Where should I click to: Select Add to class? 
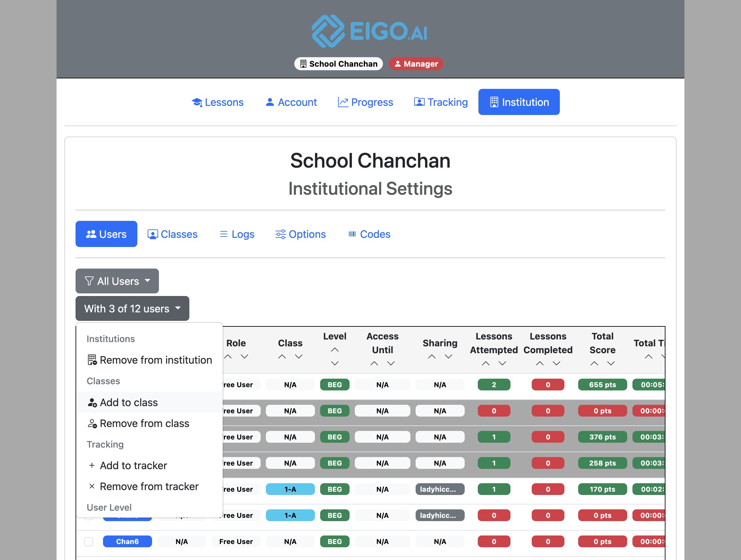coord(149,402)
